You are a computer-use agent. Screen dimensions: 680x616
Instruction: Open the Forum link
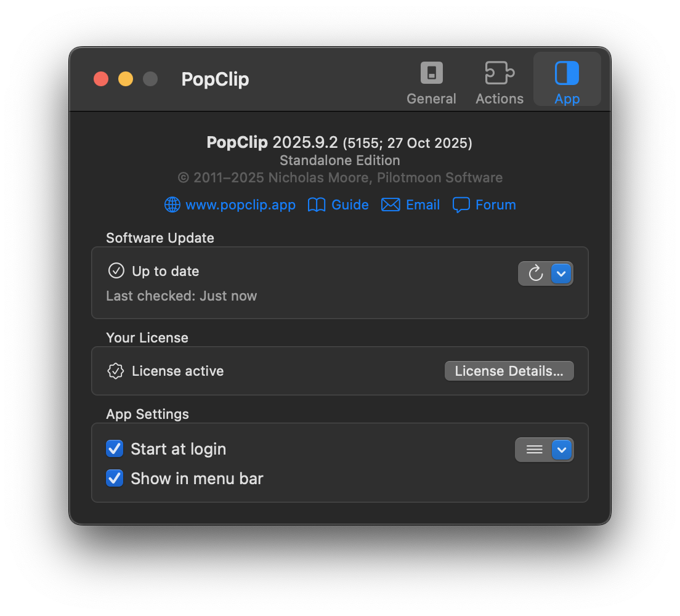point(495,205)
